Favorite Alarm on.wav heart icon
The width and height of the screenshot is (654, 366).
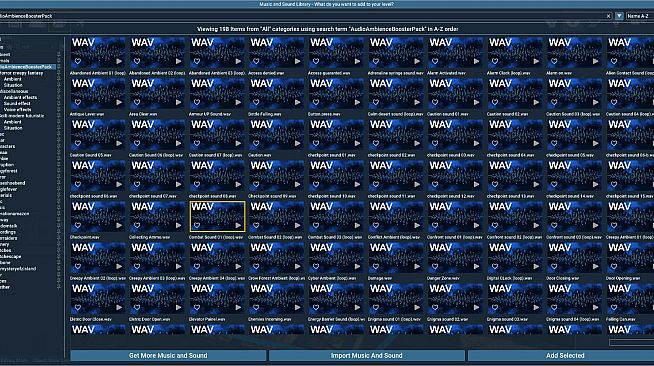[554, 61]
